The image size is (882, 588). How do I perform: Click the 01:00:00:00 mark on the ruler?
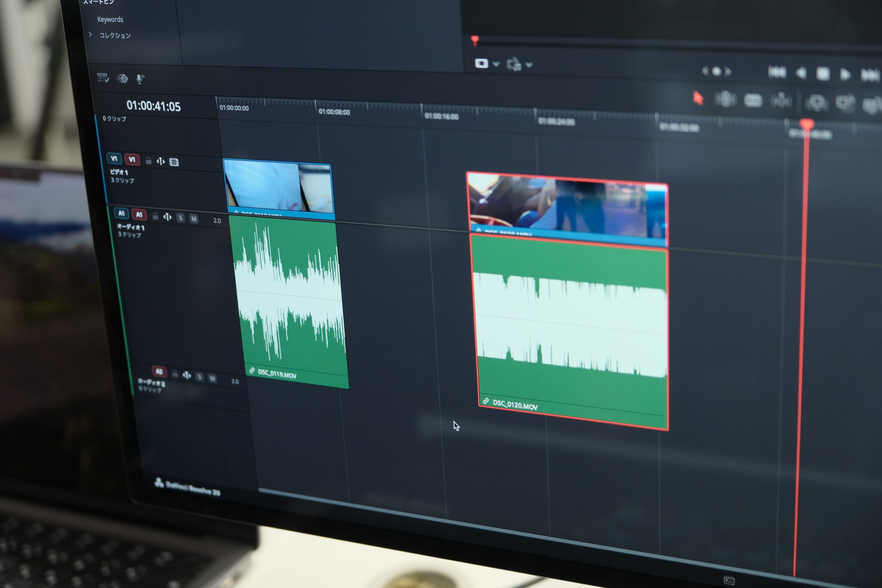(x=234, y=108)
